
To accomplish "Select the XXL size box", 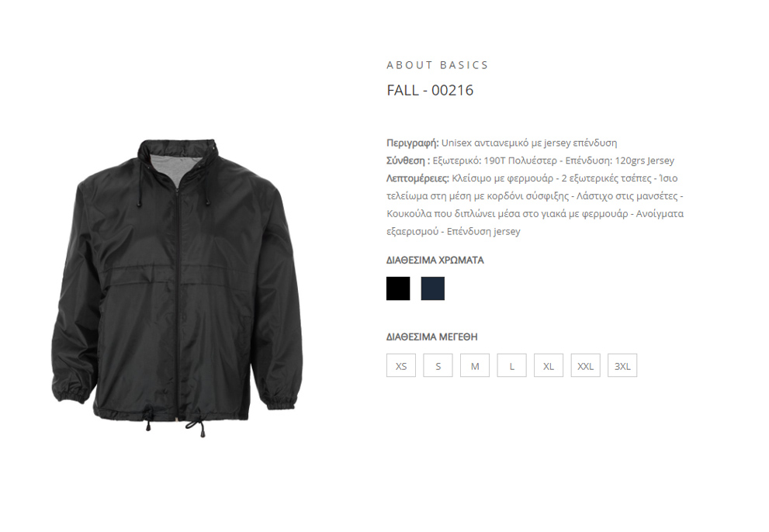I will (585, 365).
